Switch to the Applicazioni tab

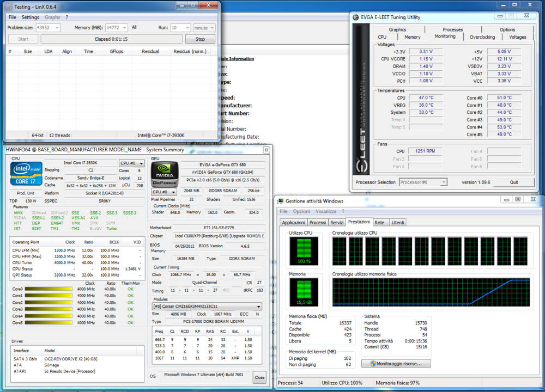(x=293, y=223)
